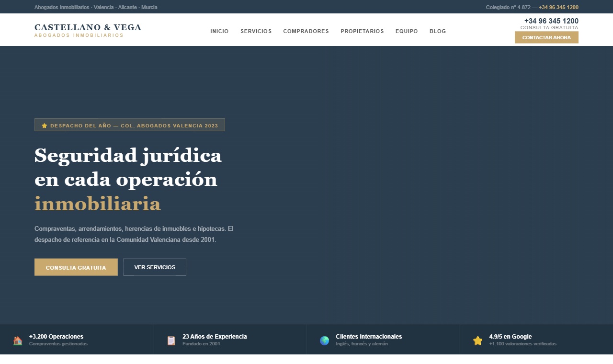The image size is (613, 364).
Task: Click the text '+3.200 Operaciones'
Action: pyautogui.click(x=56, y=337)
